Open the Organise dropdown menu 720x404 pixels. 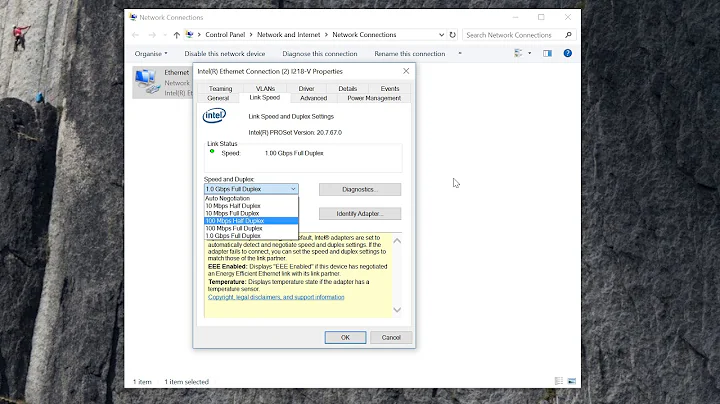[x=151, y=54]
